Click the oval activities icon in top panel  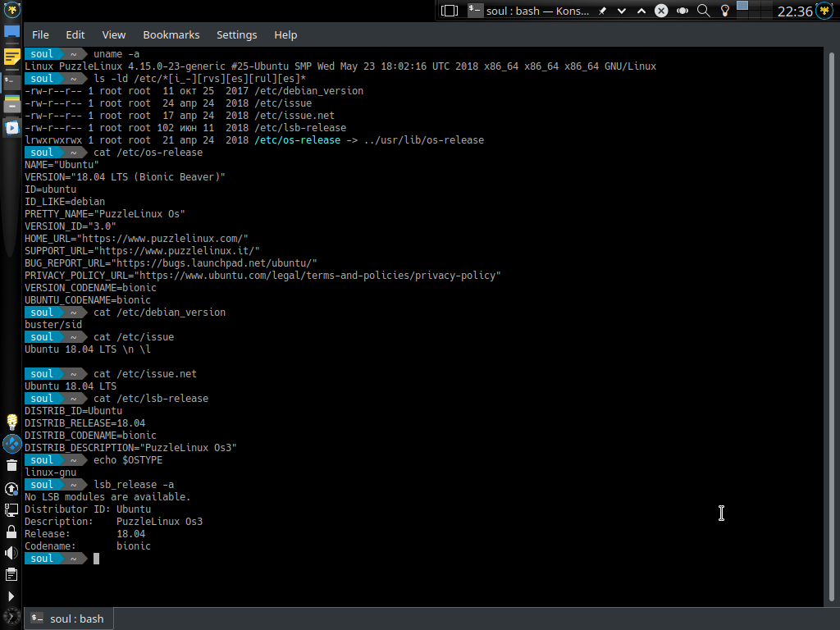coord(682,11)
